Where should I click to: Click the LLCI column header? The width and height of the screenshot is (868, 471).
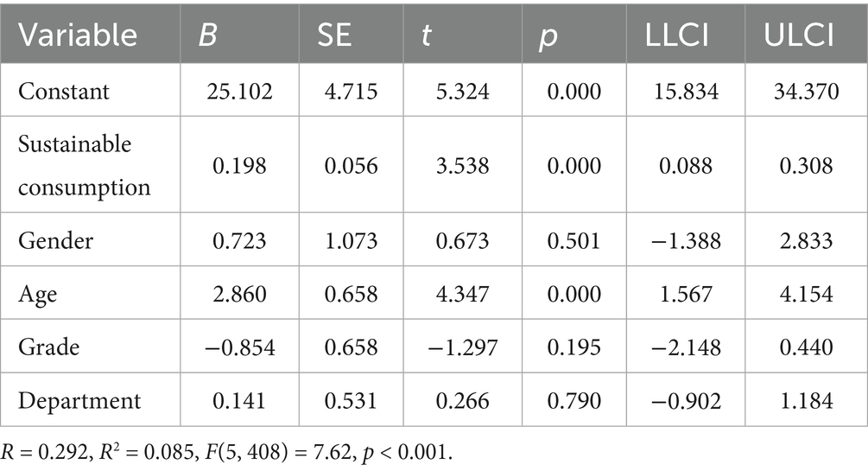676,35
